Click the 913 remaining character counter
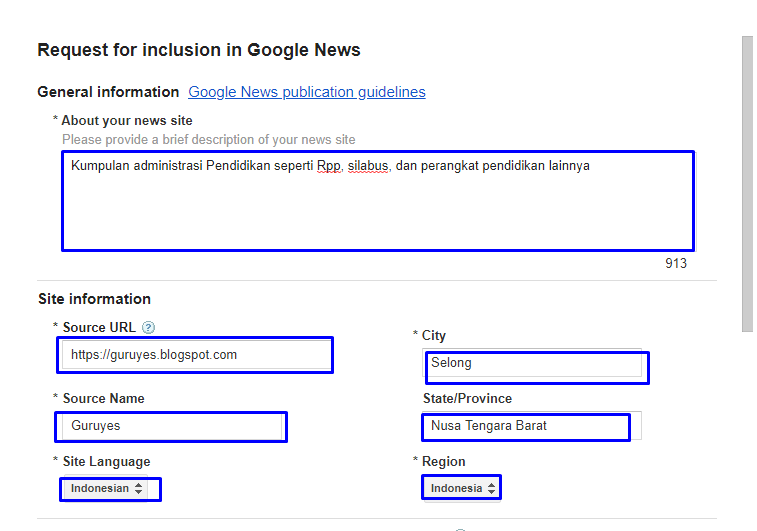Viewport: 757px width, 531px height. [x=676, y=264]
